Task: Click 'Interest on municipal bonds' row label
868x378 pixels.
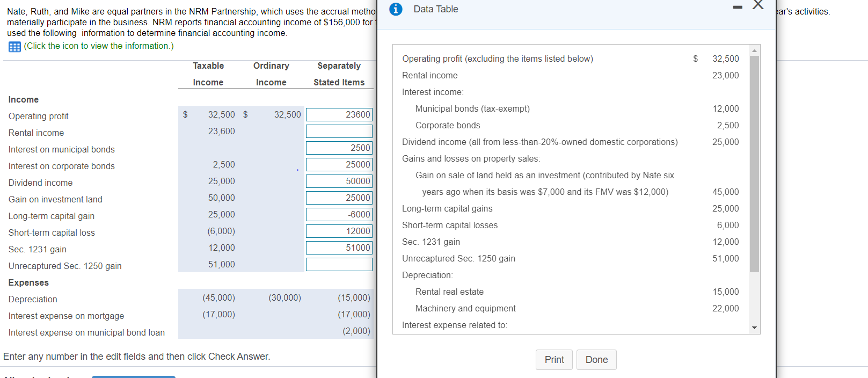Action: pos(62,149)
